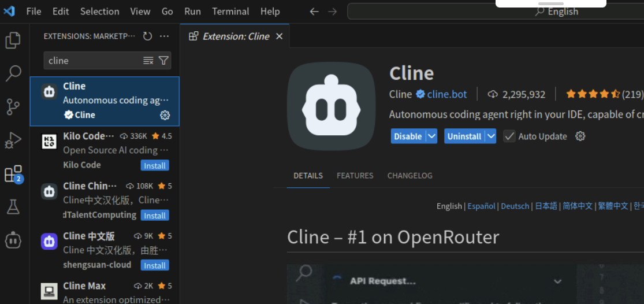644x304 pixels.
Task: Open the 繁體中文 readme link
Action: [x=613, y=206]
